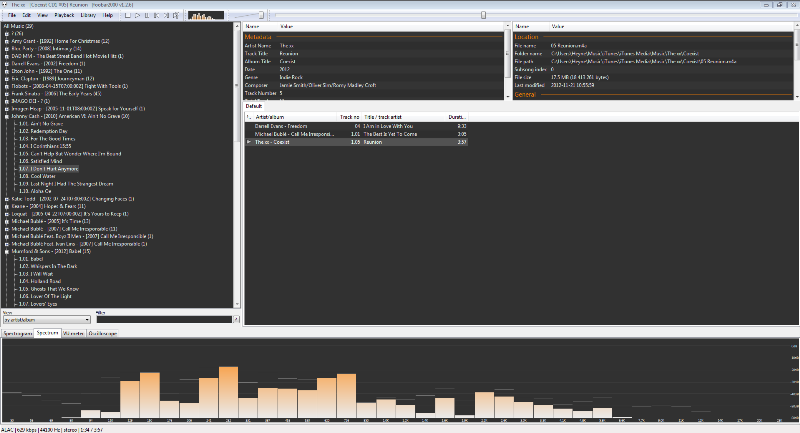The width and height of the screenshot is (800, 433).
Task: Switch to the Spectrogram tab
Action: point(17,333)
